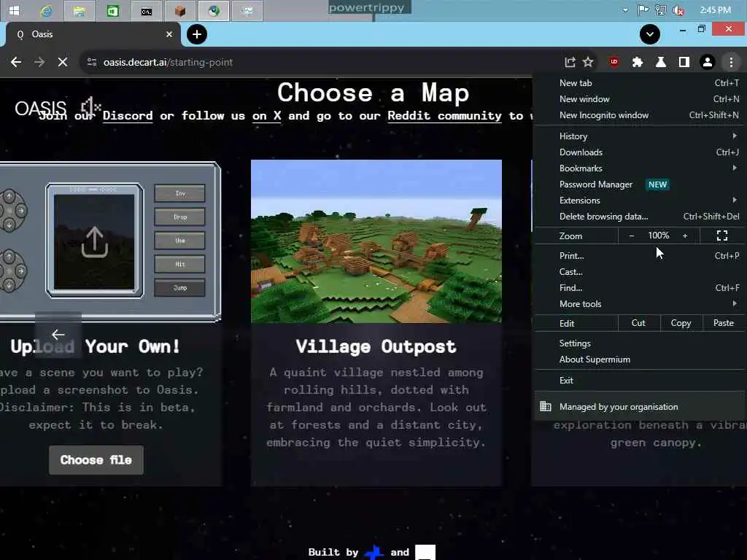Enter fullscreen mode from the Zoom row
The height and width of the screenshot is (560, 747).
pyautogui.click(x=722, y=236)
